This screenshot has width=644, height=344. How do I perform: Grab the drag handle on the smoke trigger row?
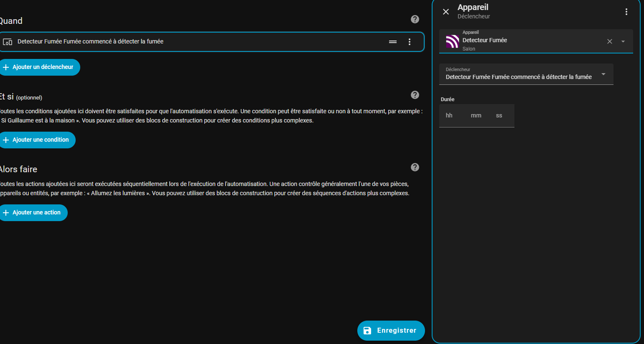393,42
